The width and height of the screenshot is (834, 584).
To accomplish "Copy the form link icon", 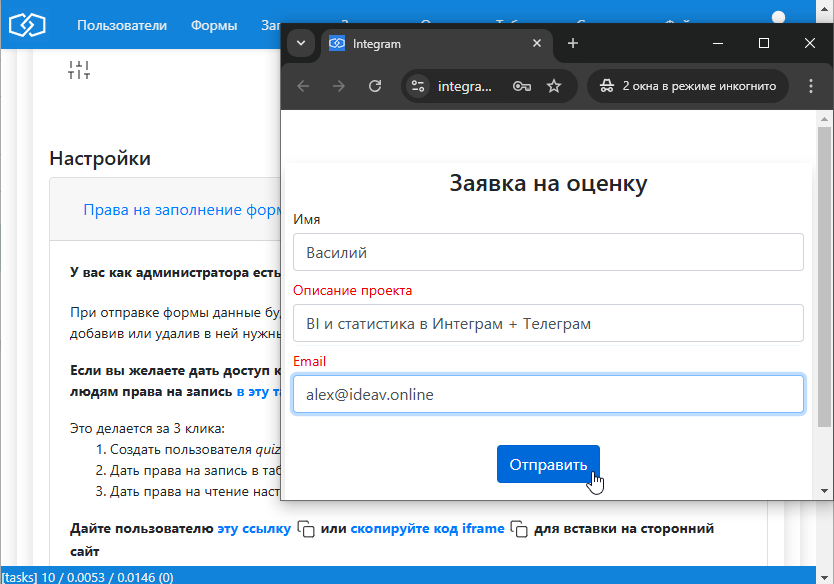I will (306, 529).
